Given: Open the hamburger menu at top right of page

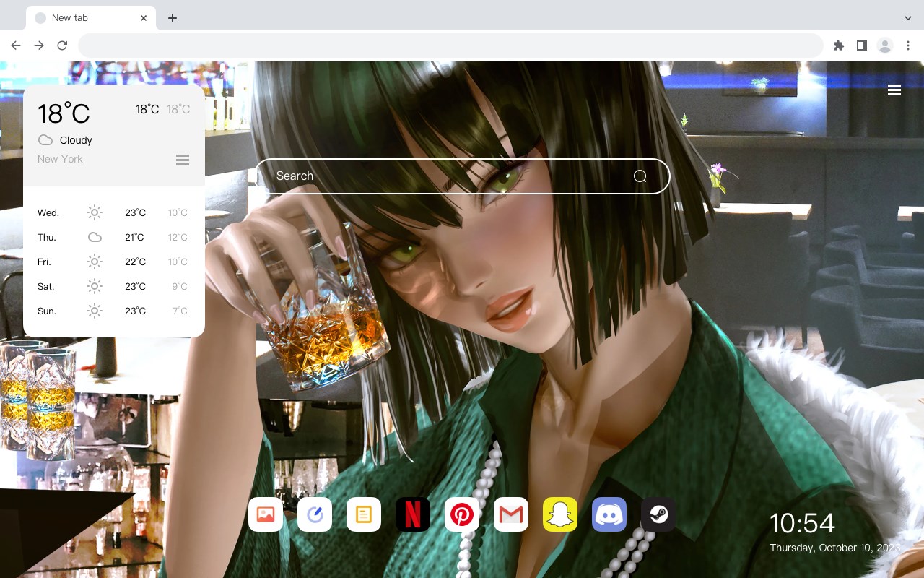Looking at the screenshot, I should point(894,90).
